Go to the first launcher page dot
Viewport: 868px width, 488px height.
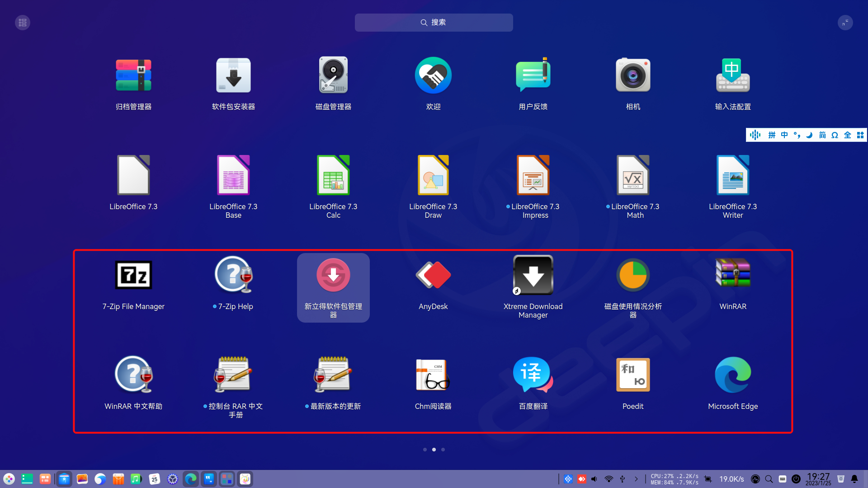pos(425,450)
